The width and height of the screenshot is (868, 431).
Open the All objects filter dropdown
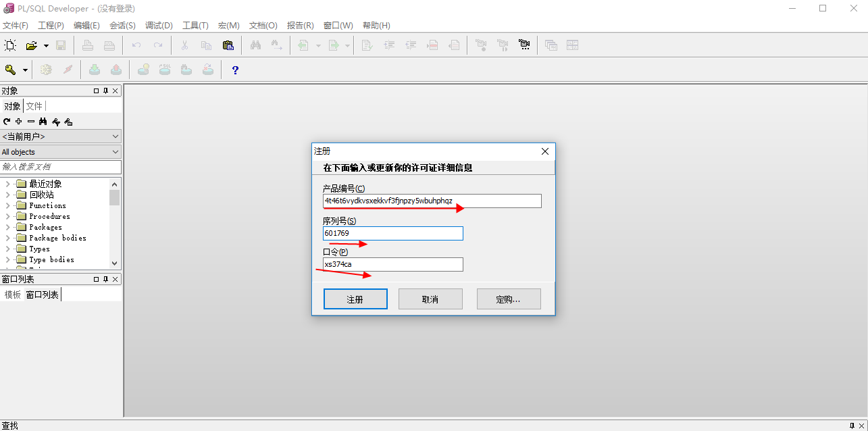click(x=115, y=152)
